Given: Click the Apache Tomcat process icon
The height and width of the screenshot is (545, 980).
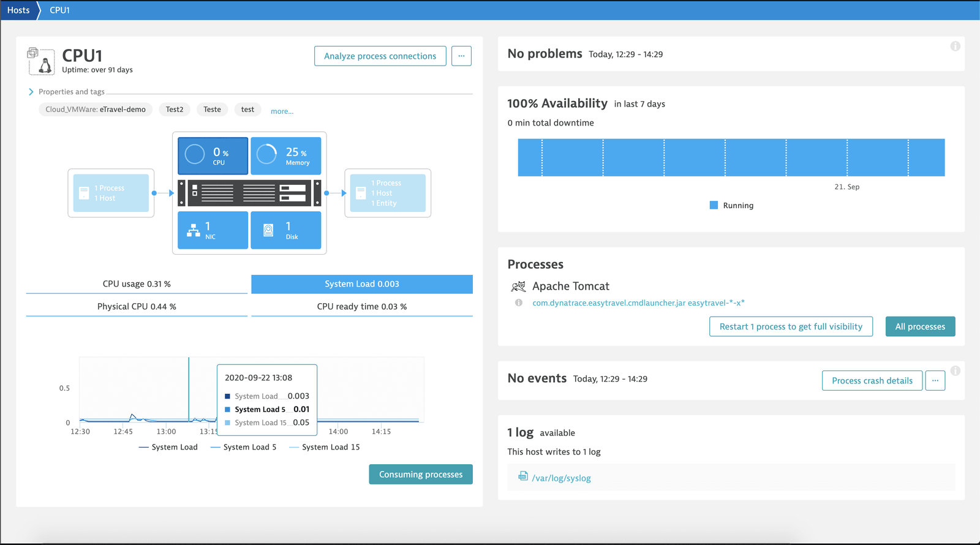Looking at the screenshot, I should [x=518, y=286].
